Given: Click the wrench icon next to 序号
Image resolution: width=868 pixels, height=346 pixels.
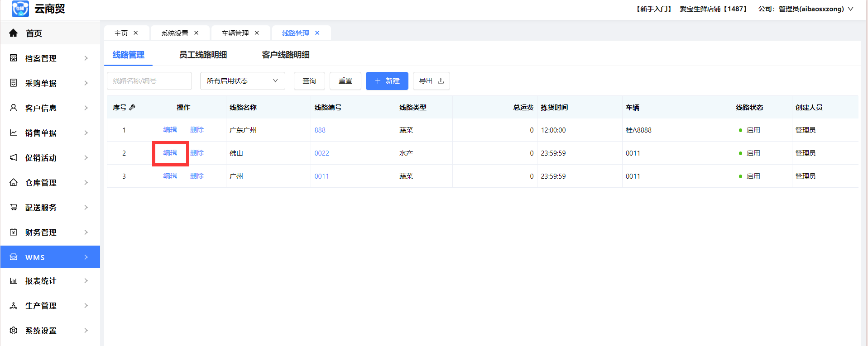Looking at the screenshot, I should tap(132, 107).
